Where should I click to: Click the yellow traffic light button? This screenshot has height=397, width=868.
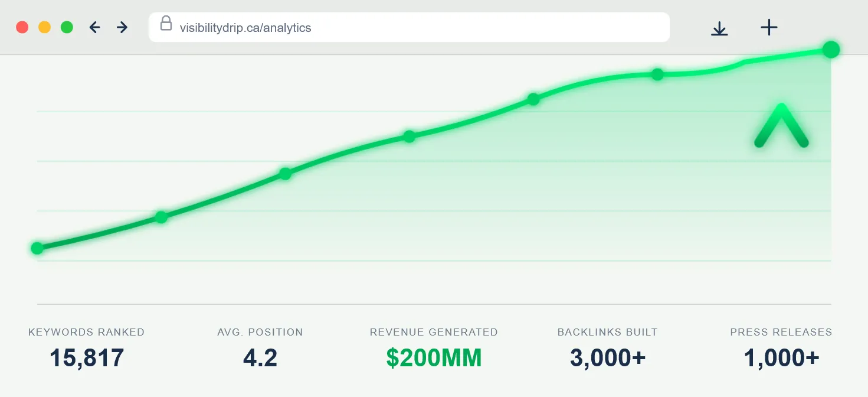click(44, 27)
